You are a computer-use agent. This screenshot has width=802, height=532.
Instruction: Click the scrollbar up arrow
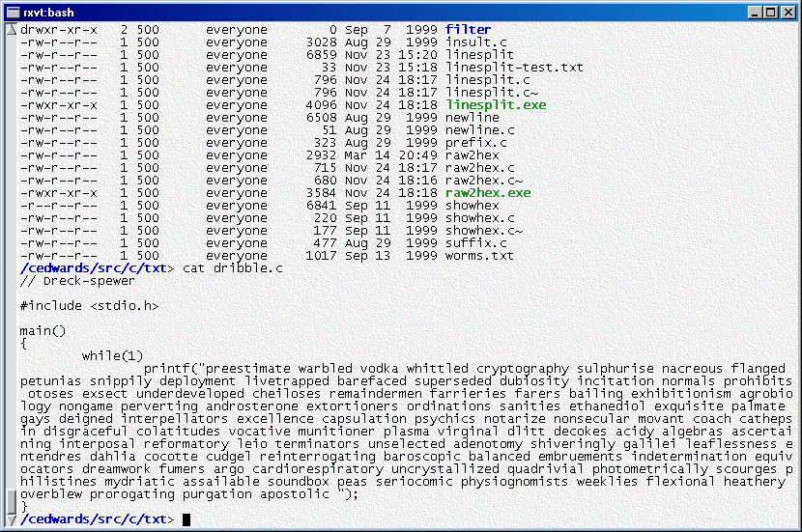click(x=11, y=30)
